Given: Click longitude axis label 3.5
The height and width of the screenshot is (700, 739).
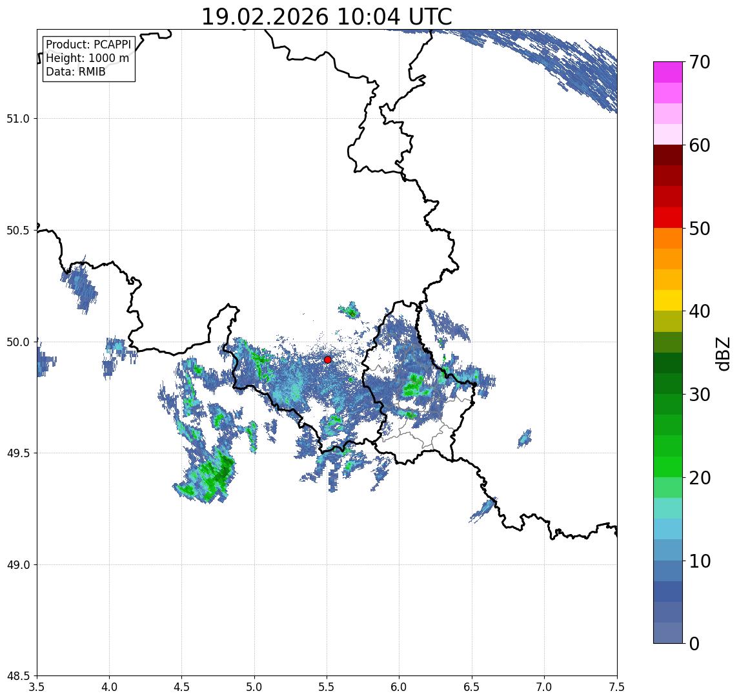Looking at the screenshot, I should pos(37,687).
